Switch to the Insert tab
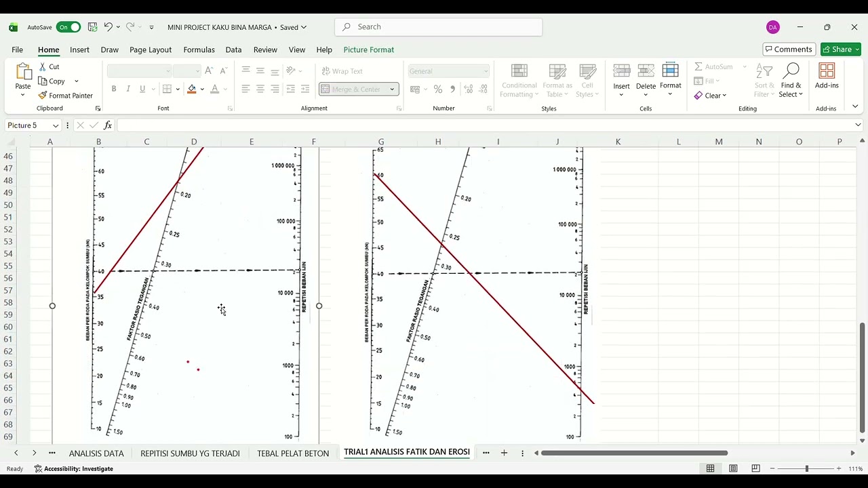The height and width of the screenshot is (488, 868). point(79,49)
